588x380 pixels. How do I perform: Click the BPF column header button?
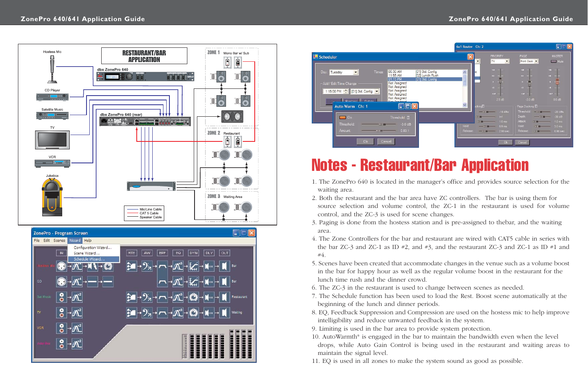pyautogui.click(x=163, y=253)
